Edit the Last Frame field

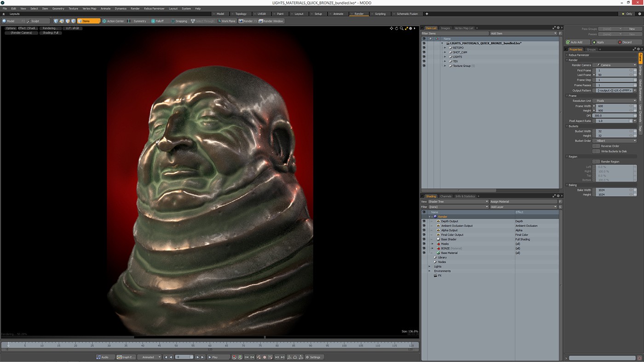click(x=615, y=75)
